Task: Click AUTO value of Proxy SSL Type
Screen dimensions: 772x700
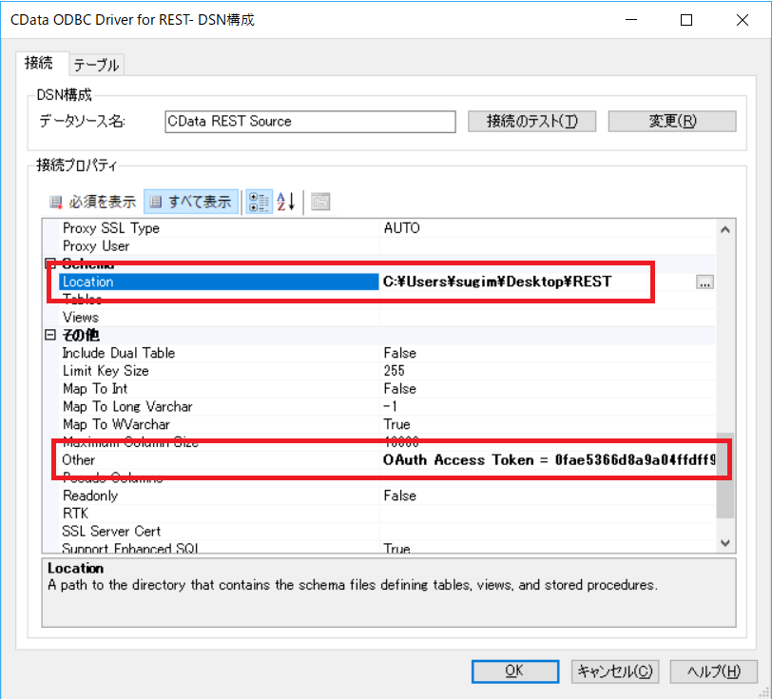Action: [402, 228]
